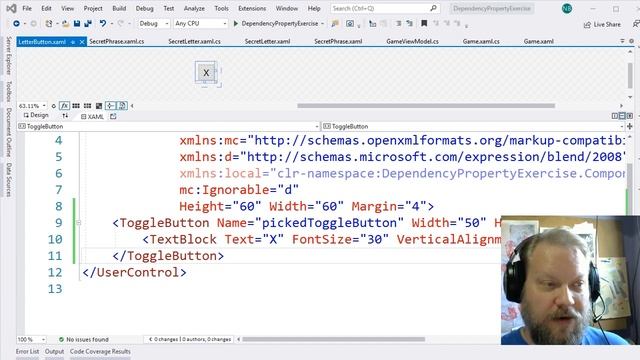The image size is (640, 360).
Task: Click the vertical split view icon
Action: [x=615, y=116]
